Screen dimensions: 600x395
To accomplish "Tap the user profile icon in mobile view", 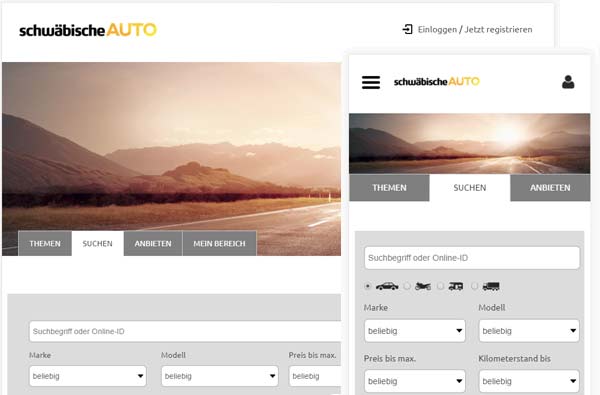I will click(568, 82).
